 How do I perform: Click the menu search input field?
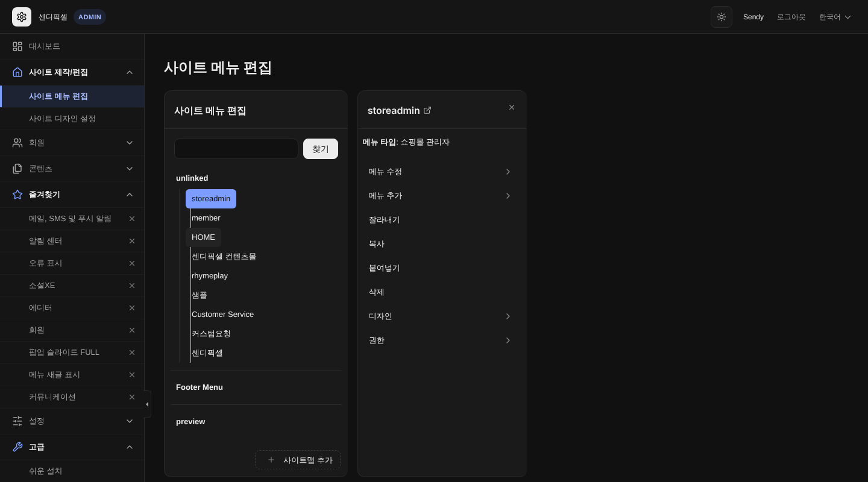pos(236,149)
